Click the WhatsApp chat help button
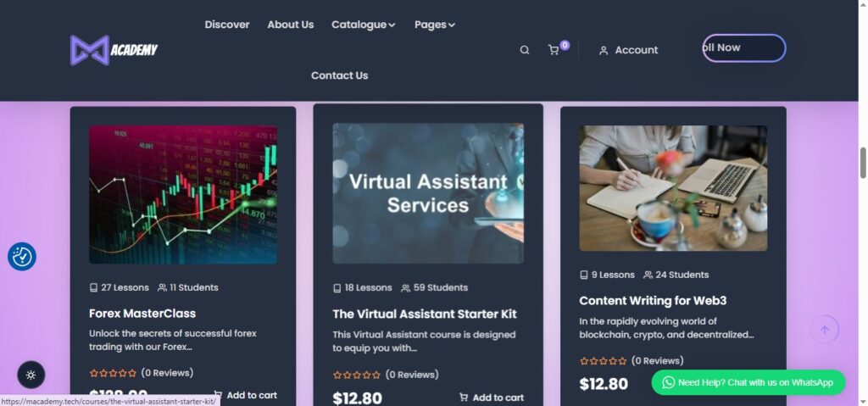This screenshot has height=406, width=868. point(748,382)
